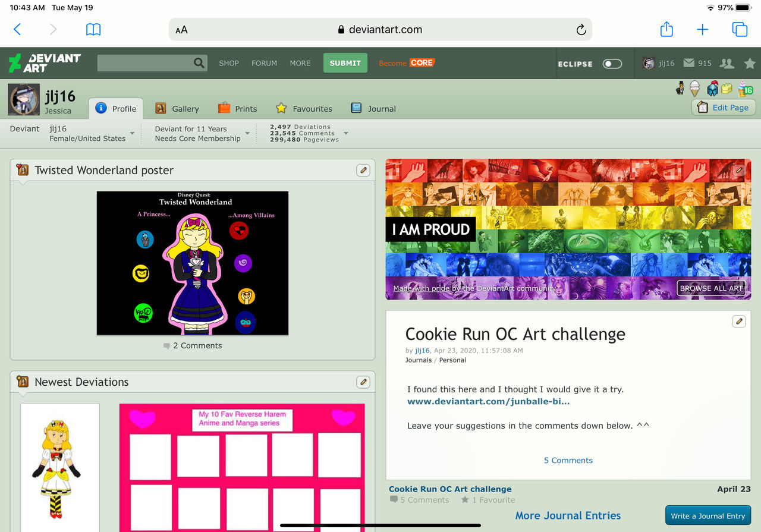761x532 pixels.
Task: Click the Edit Page button
Action: click(724, 108)
